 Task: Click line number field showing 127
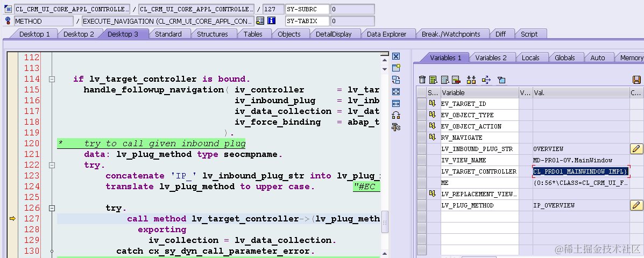(273, 9)
